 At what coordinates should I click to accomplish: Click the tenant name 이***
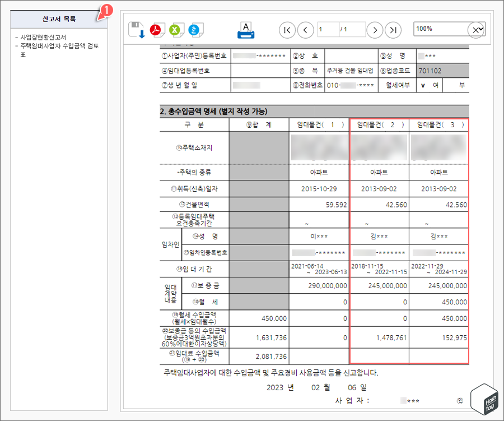[x=319, y=236]
